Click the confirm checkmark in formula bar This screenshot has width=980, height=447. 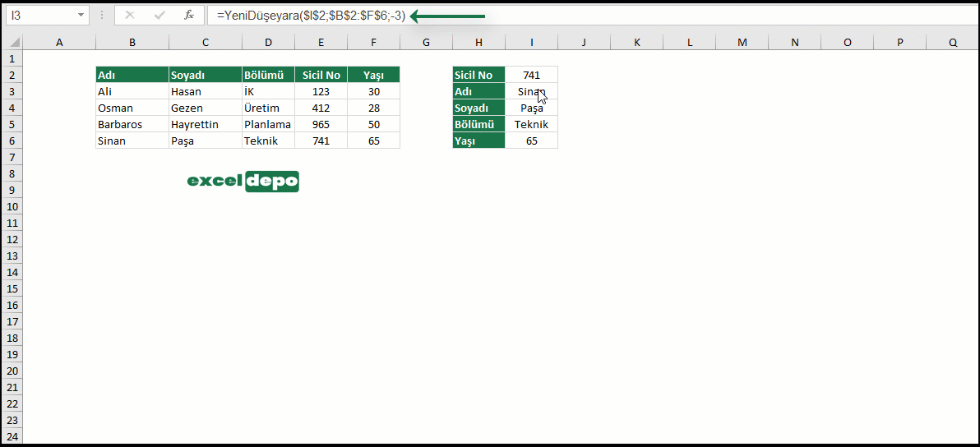click(159, 16)
